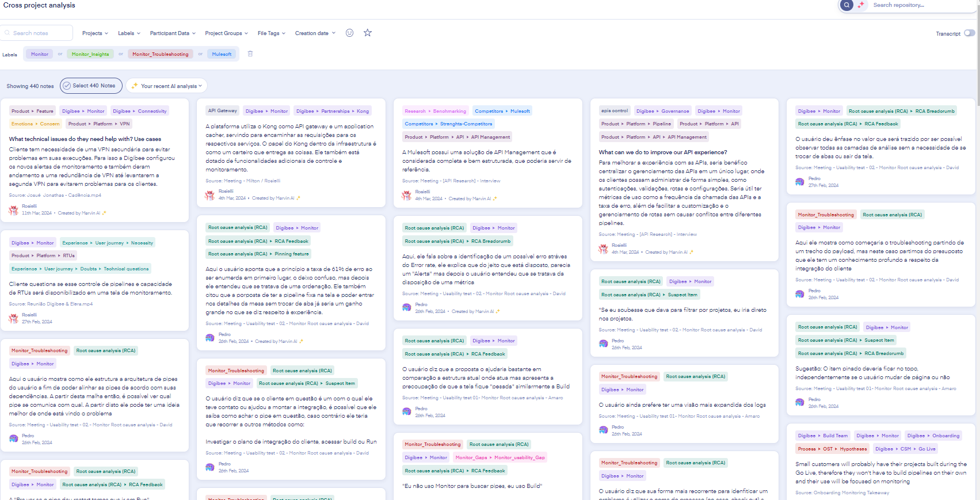Open source link 'Josué Jonathas - Cadência.mp4'
The width and height of the screenshot is (980, 500).
(x=64, y=195)
